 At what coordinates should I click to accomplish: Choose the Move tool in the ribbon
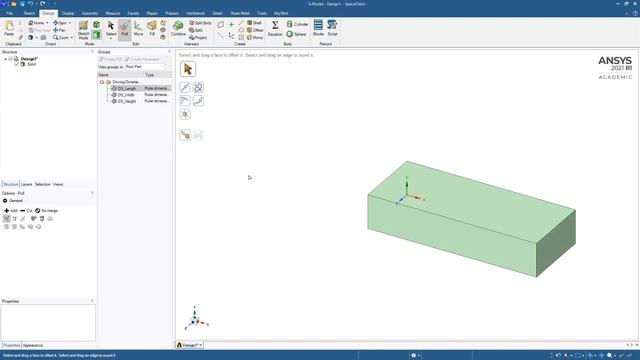pyautogui.click(x=138, y=29)
